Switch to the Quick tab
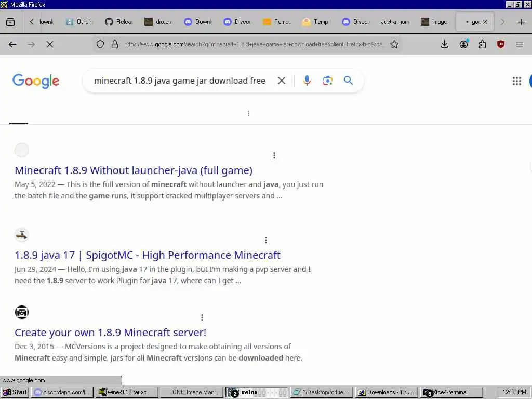The width and height of the screenshot is (532, 399). point(79,22)
